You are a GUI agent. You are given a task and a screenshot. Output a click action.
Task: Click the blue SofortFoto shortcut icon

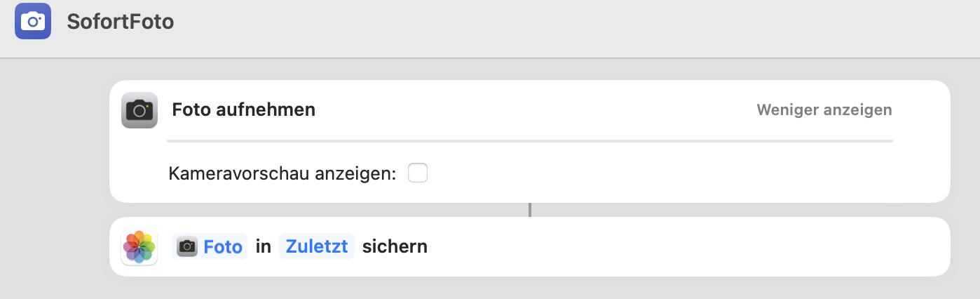coord(32,22)
